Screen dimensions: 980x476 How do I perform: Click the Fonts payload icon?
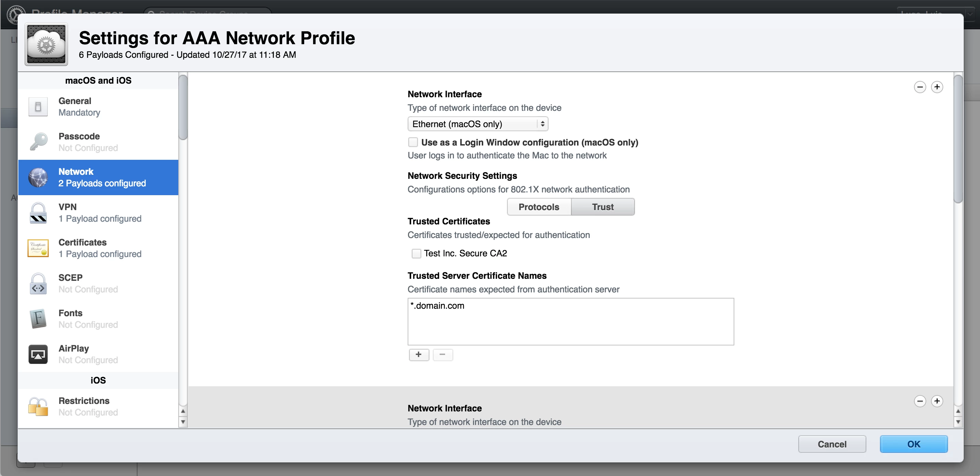click(38, 319)
